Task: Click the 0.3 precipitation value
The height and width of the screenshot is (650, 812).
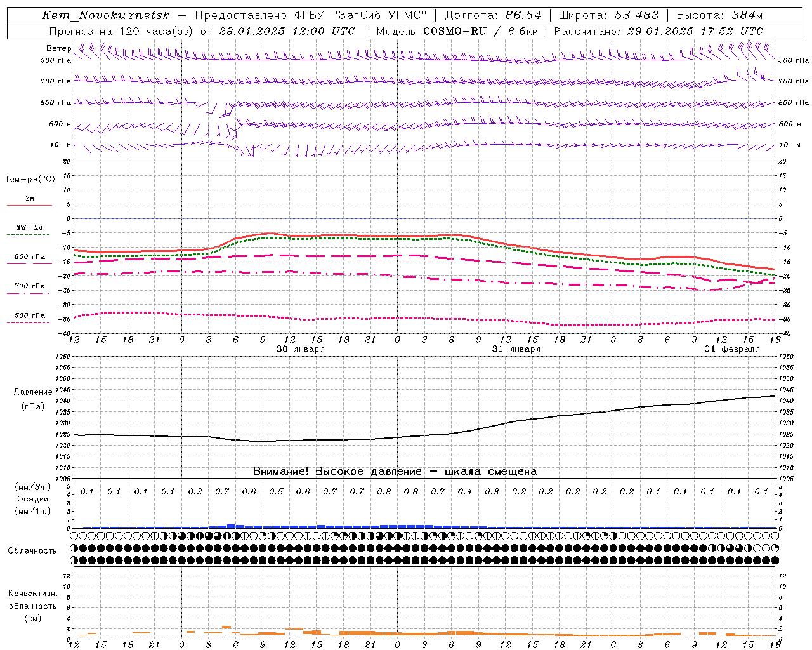Action: pyautogui.click(x=492, y=491)
